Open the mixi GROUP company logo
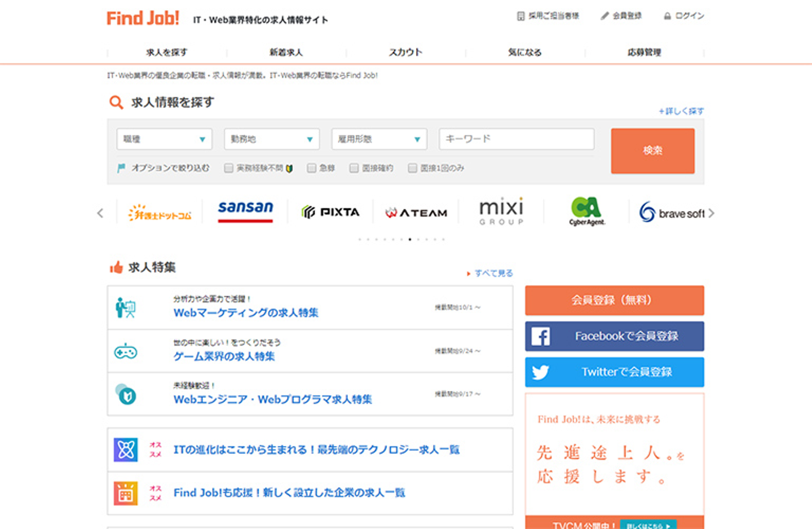This screenshot has height=529, width=812. click(501, 211)
